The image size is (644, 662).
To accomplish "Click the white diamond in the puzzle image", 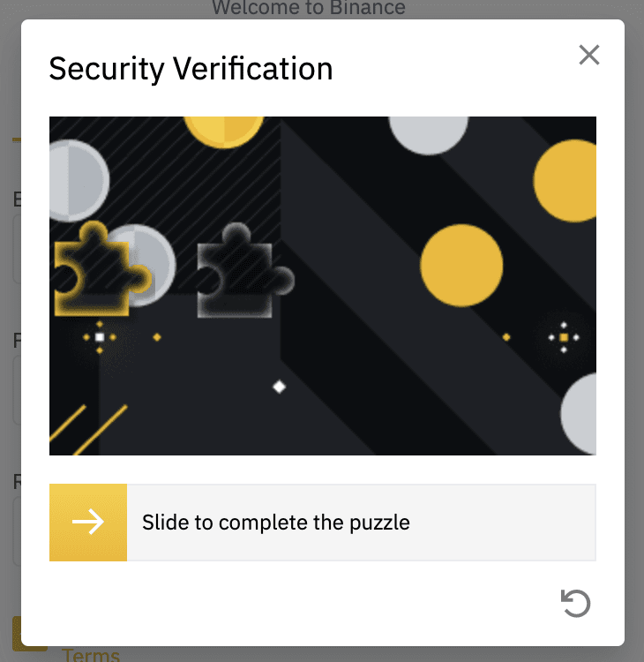I will coord(280,386).
